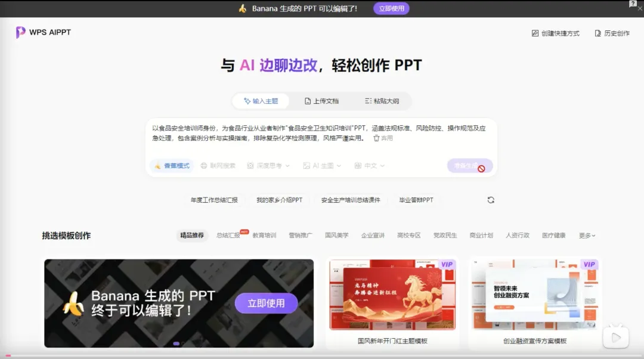
Task: Open the 国风新年开门红主题模板 thumbnail
Action: point(392,295)
